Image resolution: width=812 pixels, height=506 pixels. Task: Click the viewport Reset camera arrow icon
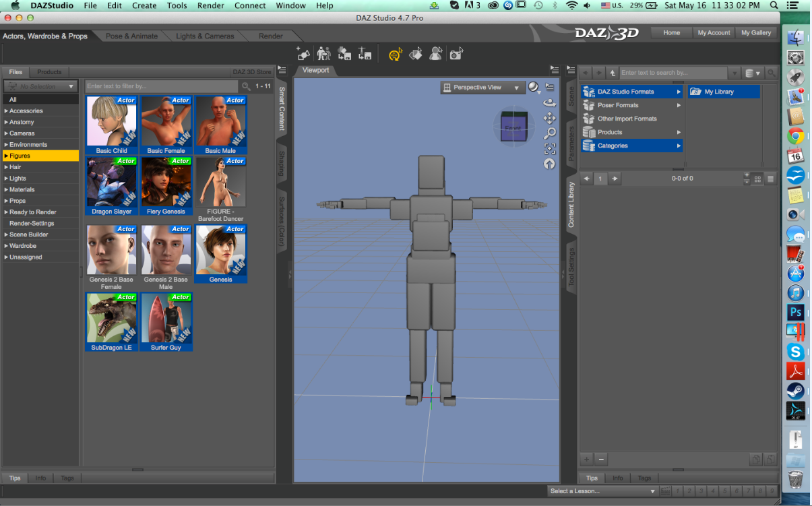click(x=550, y=164)
